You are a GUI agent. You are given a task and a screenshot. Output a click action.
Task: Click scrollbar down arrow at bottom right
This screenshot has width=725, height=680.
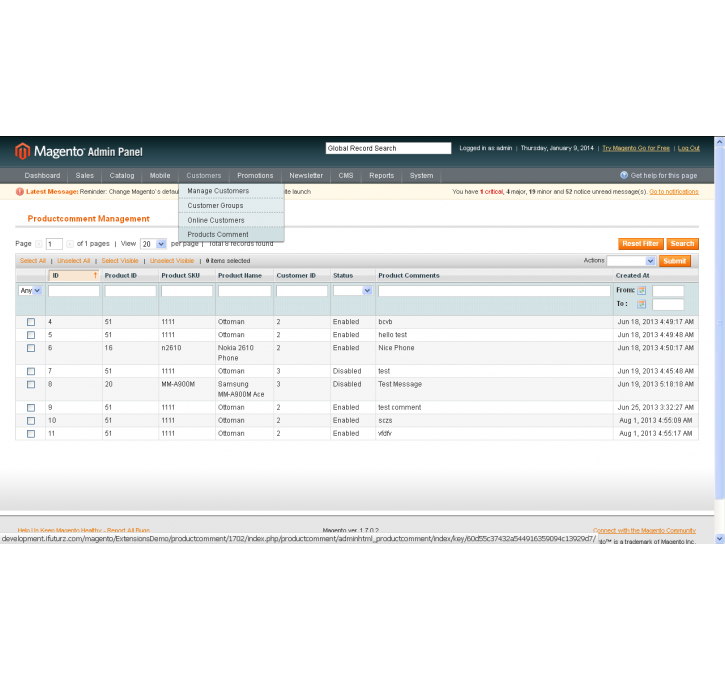click(x=719, y=539)
